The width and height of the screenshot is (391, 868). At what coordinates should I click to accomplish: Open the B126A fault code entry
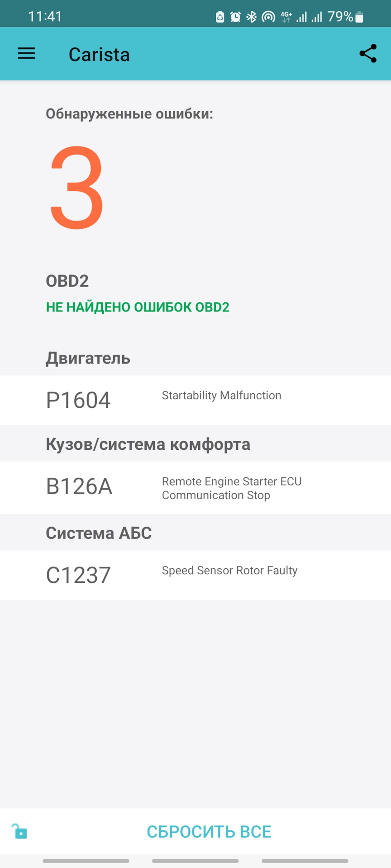click(x=79, y=486)
